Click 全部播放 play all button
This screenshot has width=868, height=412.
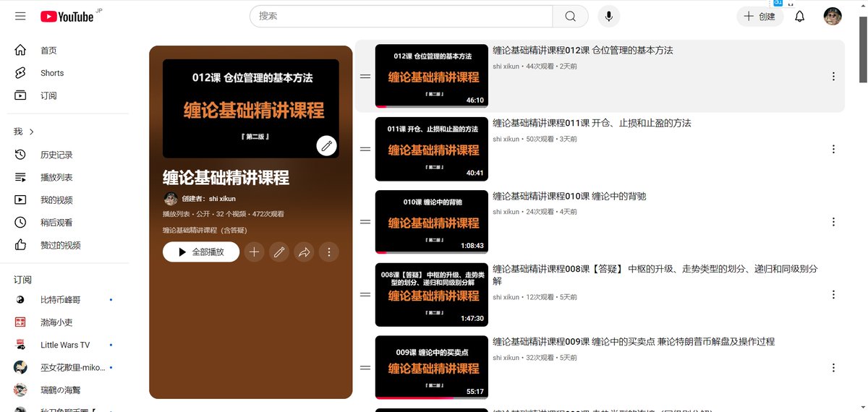[201, 252]
